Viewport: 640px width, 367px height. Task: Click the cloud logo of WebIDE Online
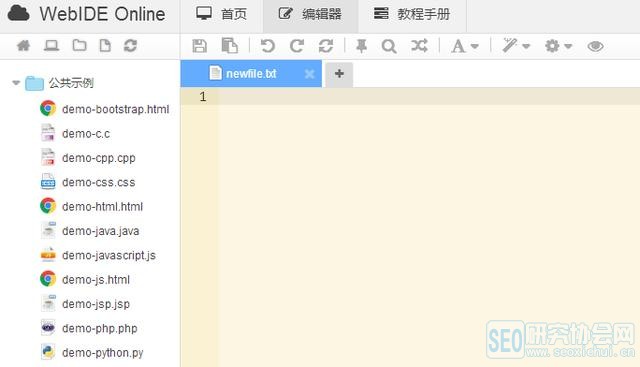point(18,13)
